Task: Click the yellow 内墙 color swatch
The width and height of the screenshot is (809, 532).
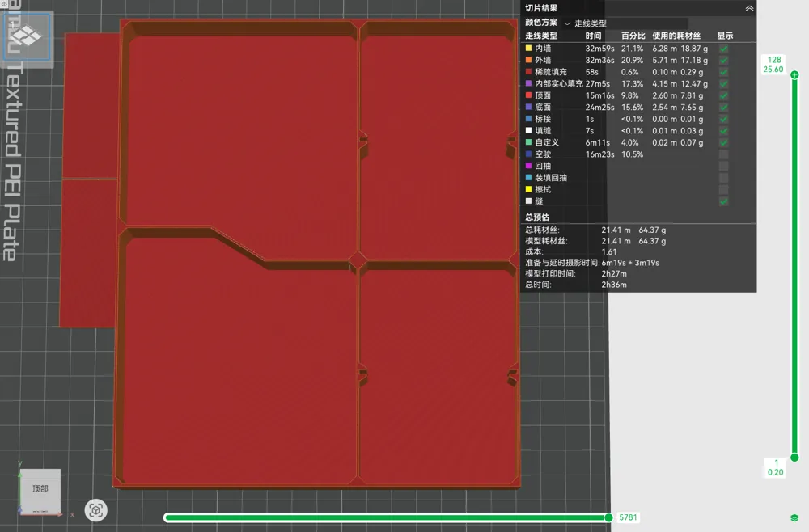Action: point(528,48)
